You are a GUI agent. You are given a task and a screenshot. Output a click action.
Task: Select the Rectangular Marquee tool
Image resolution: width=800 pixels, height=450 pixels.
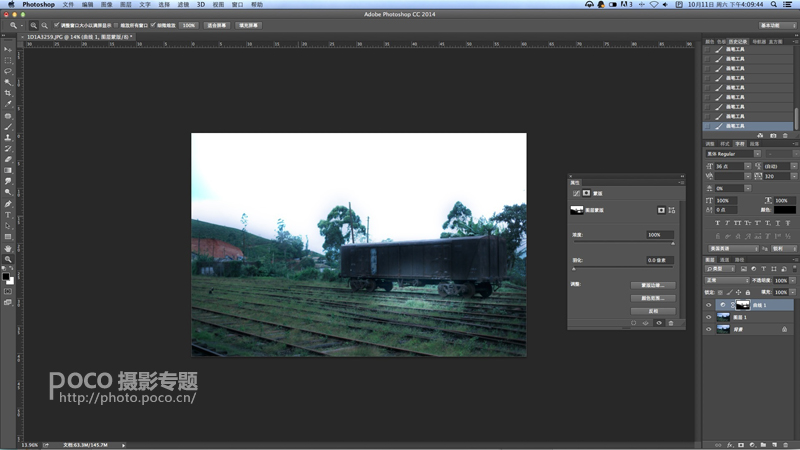click(x=8, y=60)
